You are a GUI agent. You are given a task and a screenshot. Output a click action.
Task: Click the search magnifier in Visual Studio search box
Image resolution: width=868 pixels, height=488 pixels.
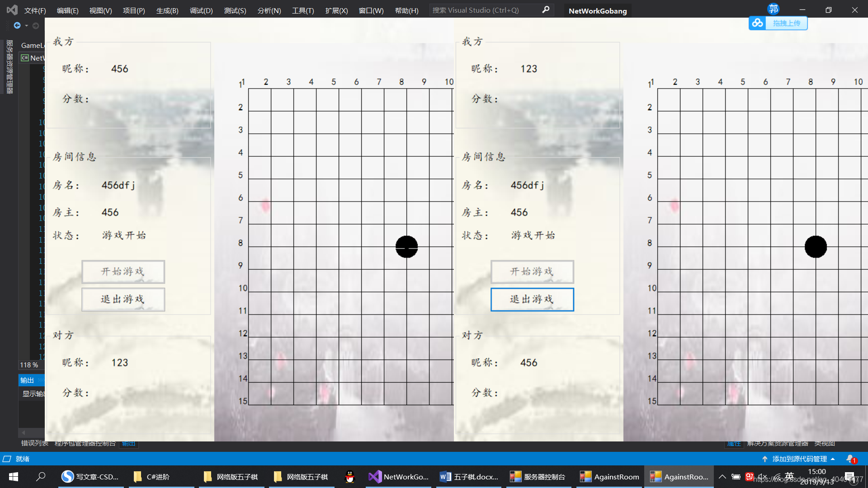point(546,9)
